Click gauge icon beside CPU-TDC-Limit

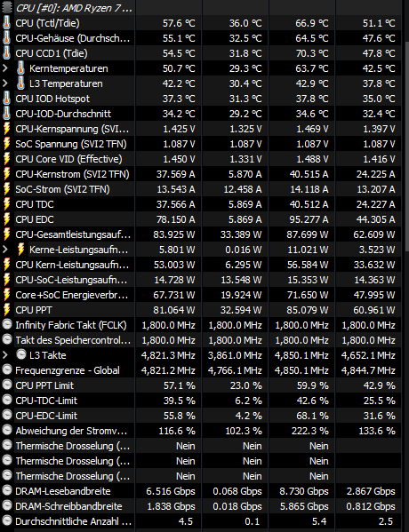(7, 400)
